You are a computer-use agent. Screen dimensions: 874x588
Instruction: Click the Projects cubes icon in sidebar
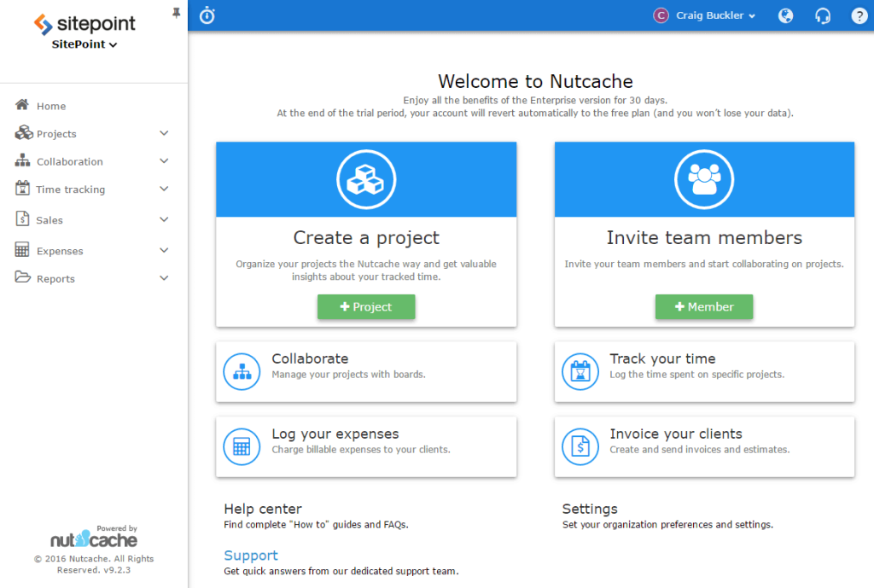coord(23,132)
